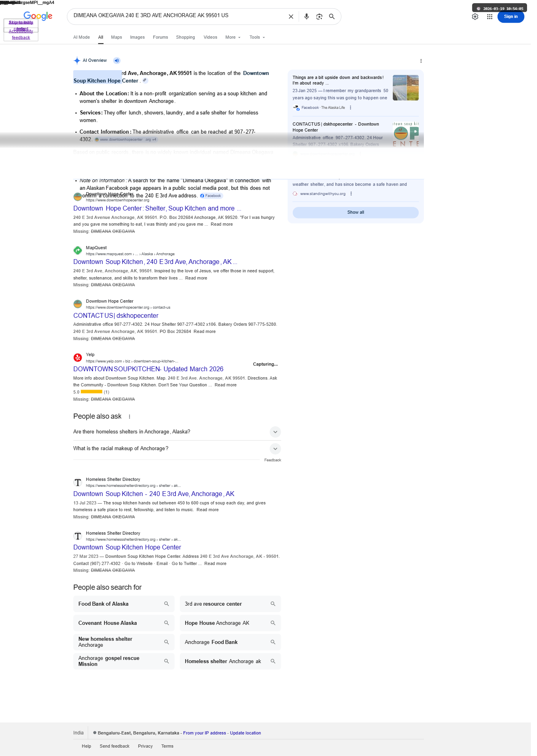Screen dimensions: 537x756
Task: Open the More search filters dropdown
Action: [233, 37]
